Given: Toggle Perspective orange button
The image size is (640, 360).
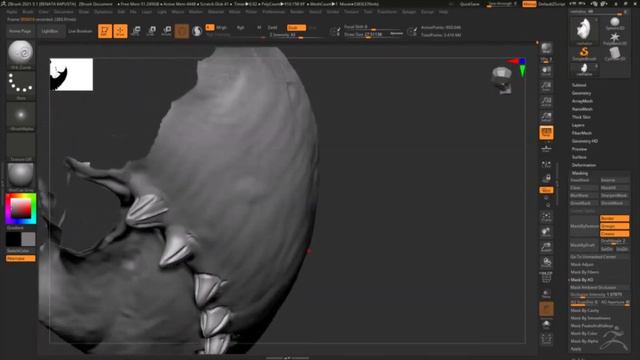Looking at the screenshot, I should point(546,133).
